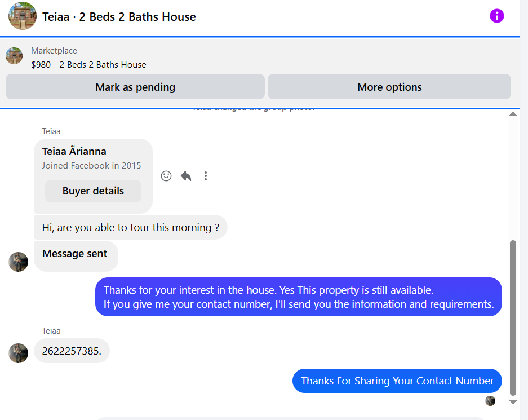
Task: Open the Marketplace listing thumbnail
Action: click(14, 56)
